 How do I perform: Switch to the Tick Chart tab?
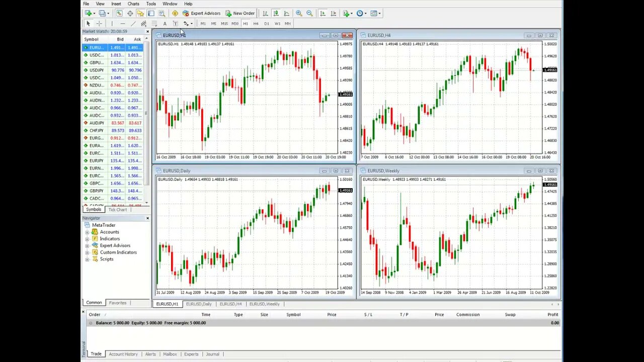click(118, 210)
